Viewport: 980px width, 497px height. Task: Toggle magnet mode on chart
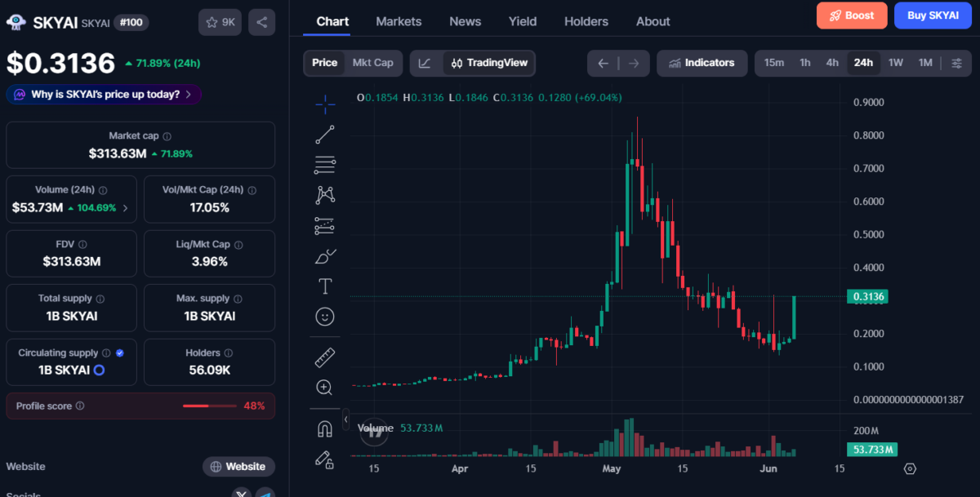click(325, 428)
